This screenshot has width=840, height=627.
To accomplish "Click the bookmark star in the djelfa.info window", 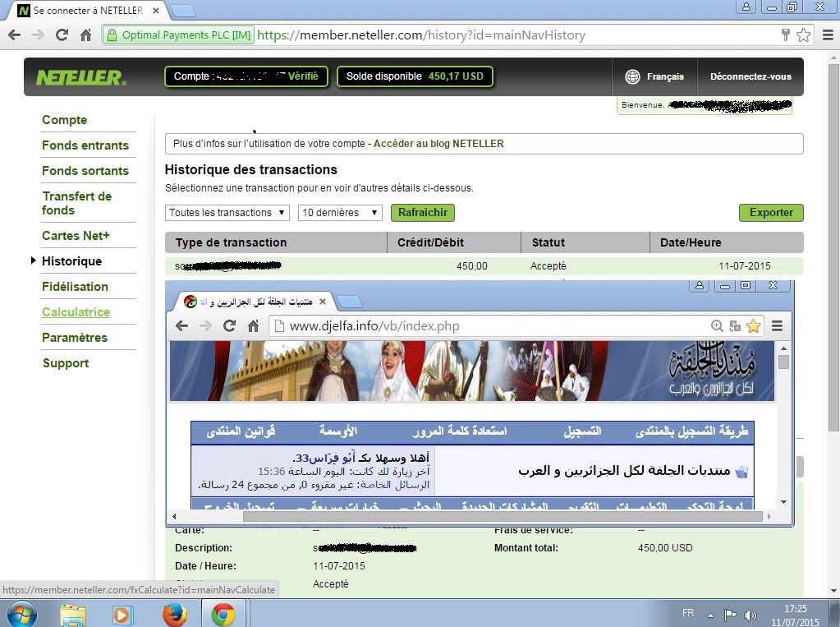I will click(753, 325).
